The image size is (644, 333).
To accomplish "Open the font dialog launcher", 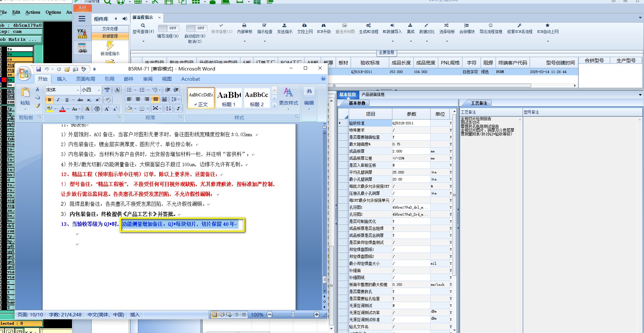I will pyautogui.click(x=119, y=117).
